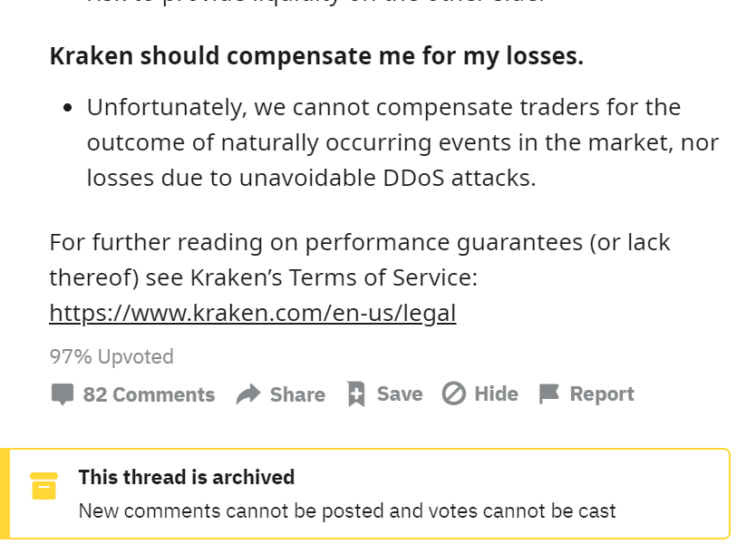This screenshot has height=554, width=756.
Task: Click the bullet point marker before "Unfortunately"
Action: tap(68, 108)
